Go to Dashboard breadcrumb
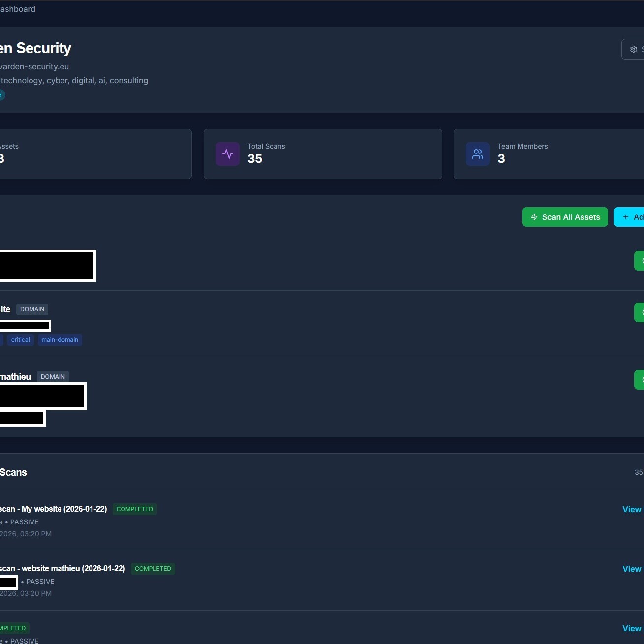The image size is (644, 644). (x=17, y=9)
